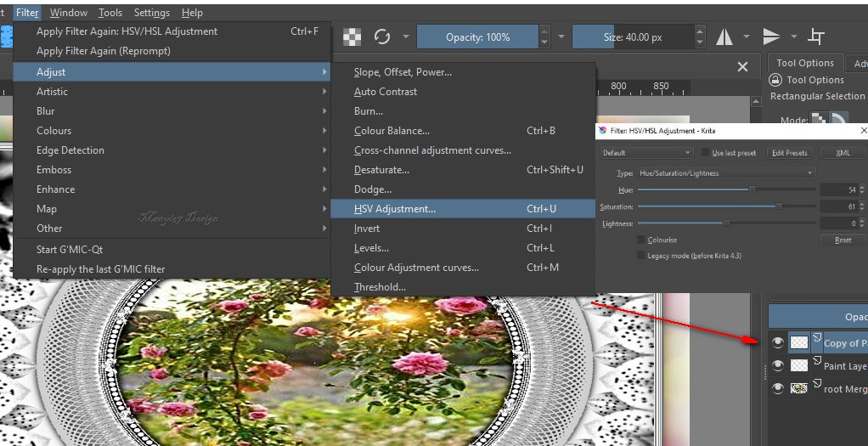Select Threshold... filter entry
This screenshot has height=446, width=868.
(x=463, y=287)
